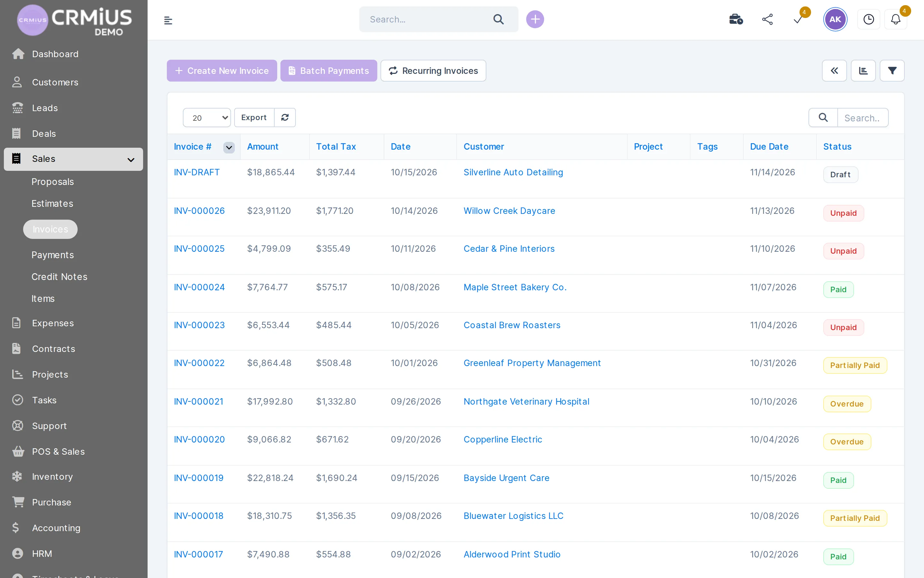Sort by the Status column header
This screenshot has height=578, width=924.
pos(837,147)
